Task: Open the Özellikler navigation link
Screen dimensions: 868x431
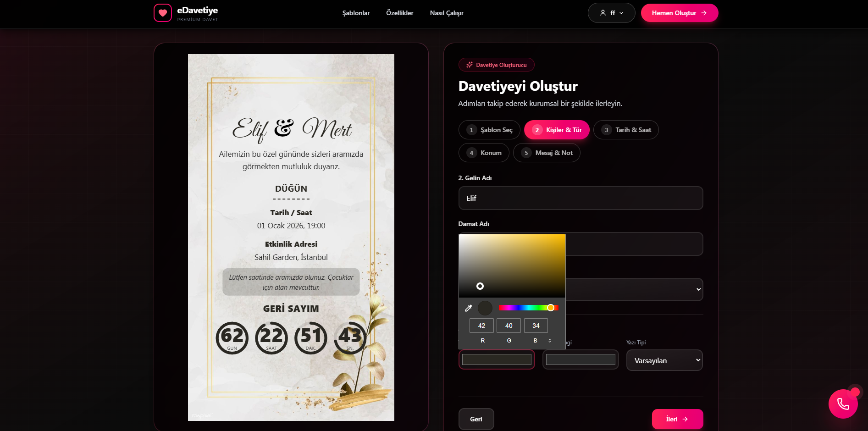Action: click(399, 13)
